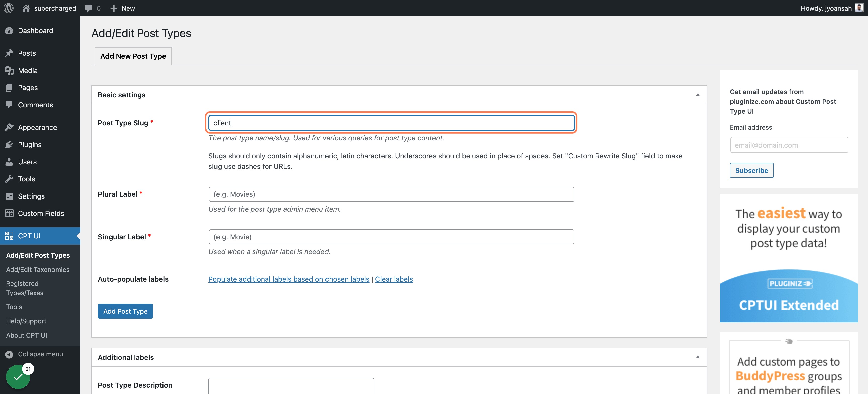Viewport: 868px width, 394px height.
Task: Collapse the Additional labels panel arrow
Action: [698, 357]
